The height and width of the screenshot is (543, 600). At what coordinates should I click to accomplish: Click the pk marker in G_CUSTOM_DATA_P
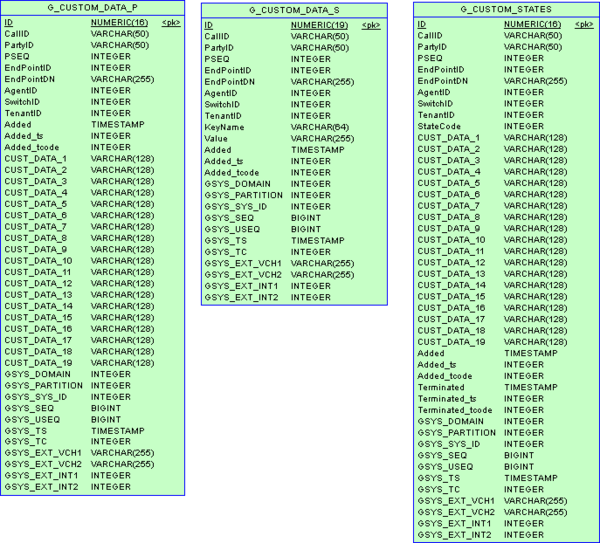pyautogui.click(x=171, y=23)
